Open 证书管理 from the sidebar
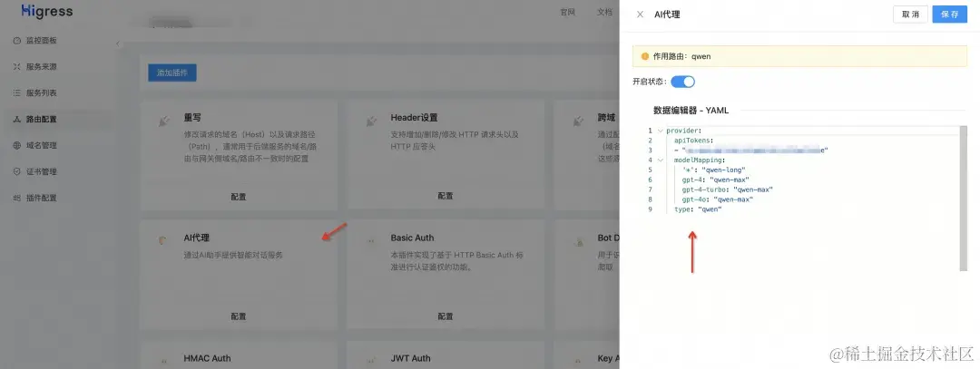The image size is (980, 369). pos(41,171)
